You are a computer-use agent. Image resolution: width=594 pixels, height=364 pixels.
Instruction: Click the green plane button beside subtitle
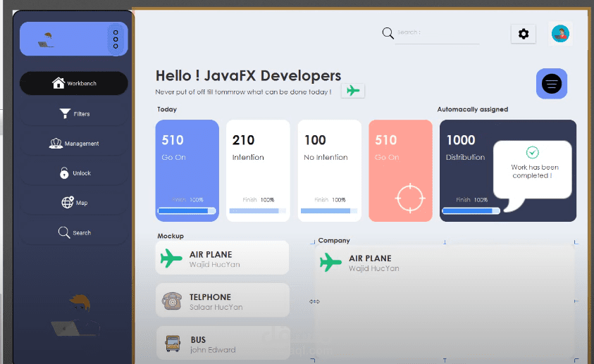(x=353, y=90)
